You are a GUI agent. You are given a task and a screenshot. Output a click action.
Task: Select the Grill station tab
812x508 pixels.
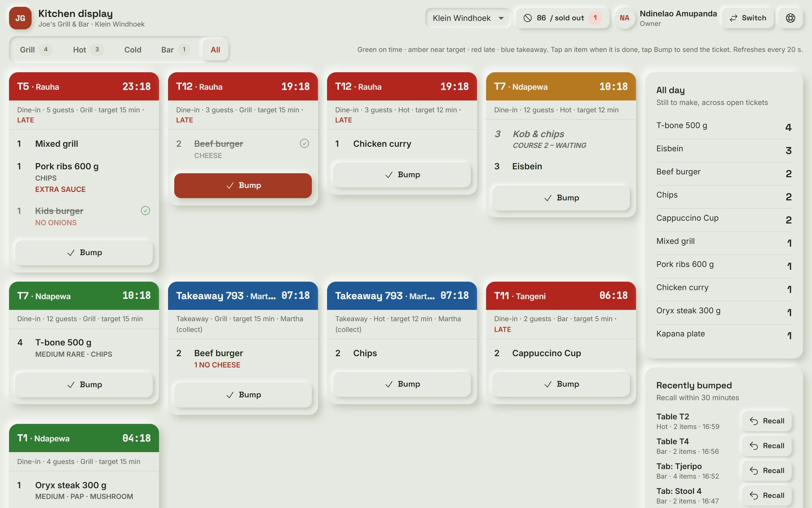(36, 50)
